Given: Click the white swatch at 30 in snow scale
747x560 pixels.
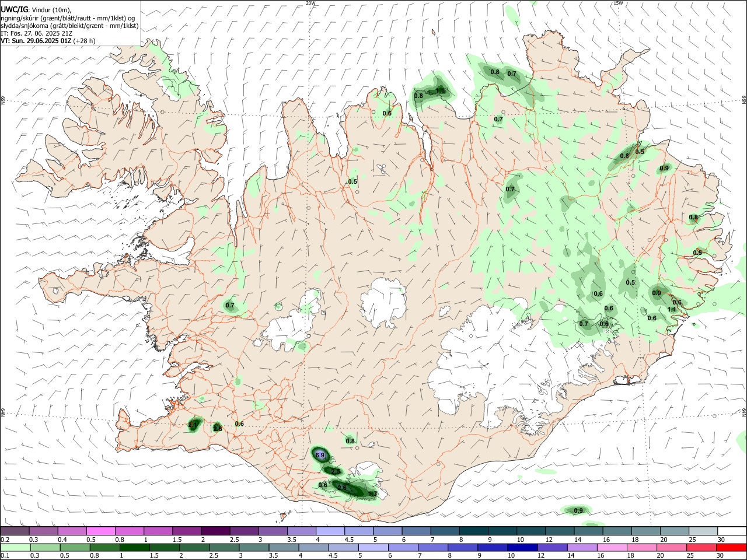Looking at the screenshot, I should (732, 531).
